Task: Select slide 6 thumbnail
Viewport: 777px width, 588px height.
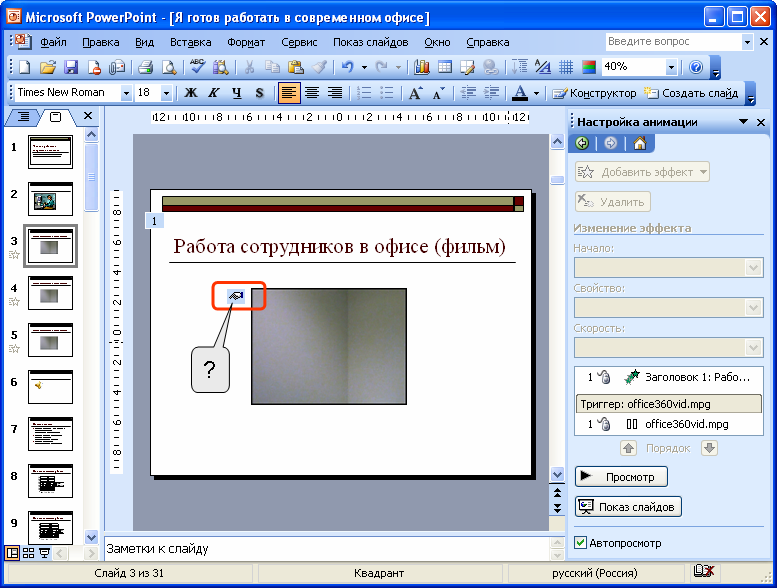Action: 50,387
